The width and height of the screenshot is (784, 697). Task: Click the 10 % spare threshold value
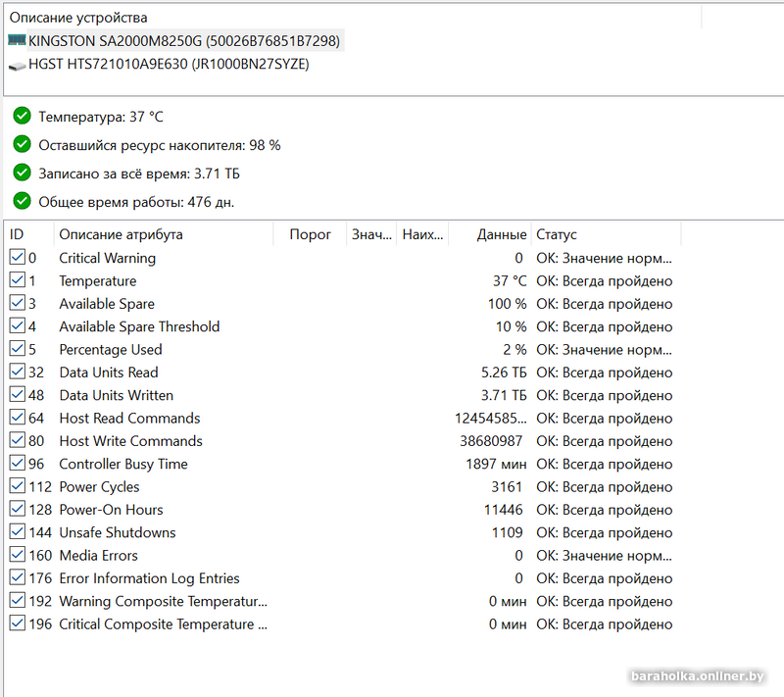pos(511,327)
